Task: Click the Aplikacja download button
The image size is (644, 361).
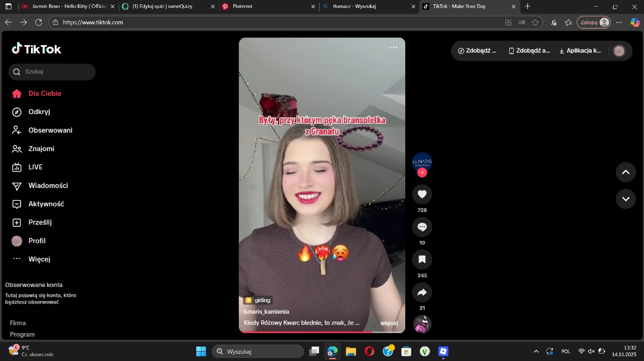Action: tap(580, 51)
